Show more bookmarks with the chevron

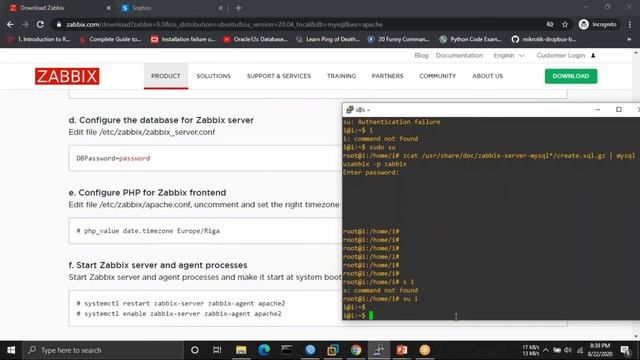pyautogui.click(x=629, y=39)
